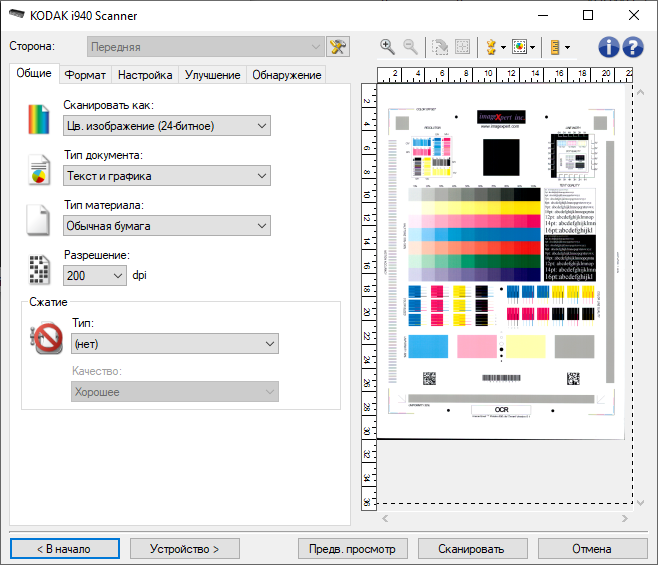Click the ruler units icon

(555, 47)
